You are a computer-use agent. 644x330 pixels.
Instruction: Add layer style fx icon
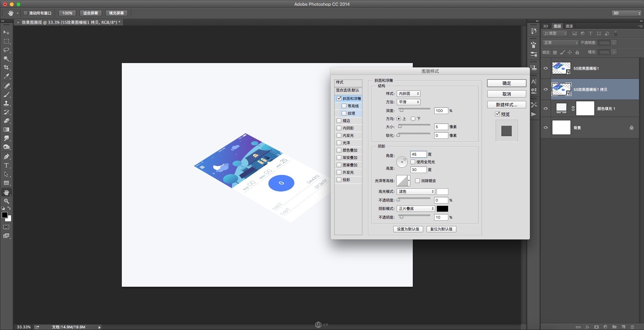point(587,327)
